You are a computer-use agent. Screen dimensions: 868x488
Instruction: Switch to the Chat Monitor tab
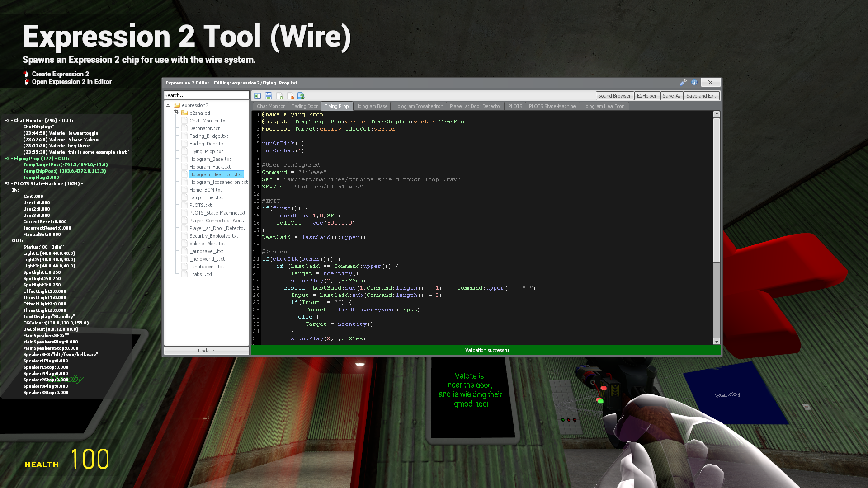coord(270,106)
